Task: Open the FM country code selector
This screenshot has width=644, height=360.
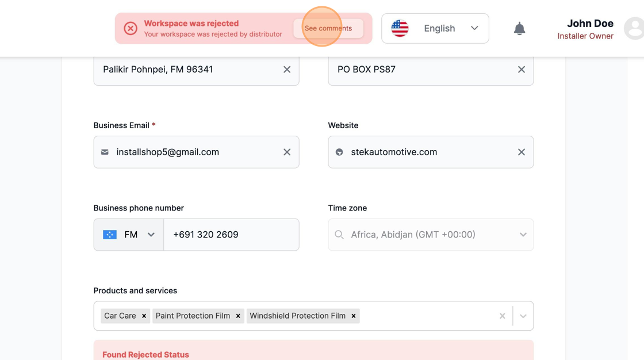Action: [x=129, y=235]
